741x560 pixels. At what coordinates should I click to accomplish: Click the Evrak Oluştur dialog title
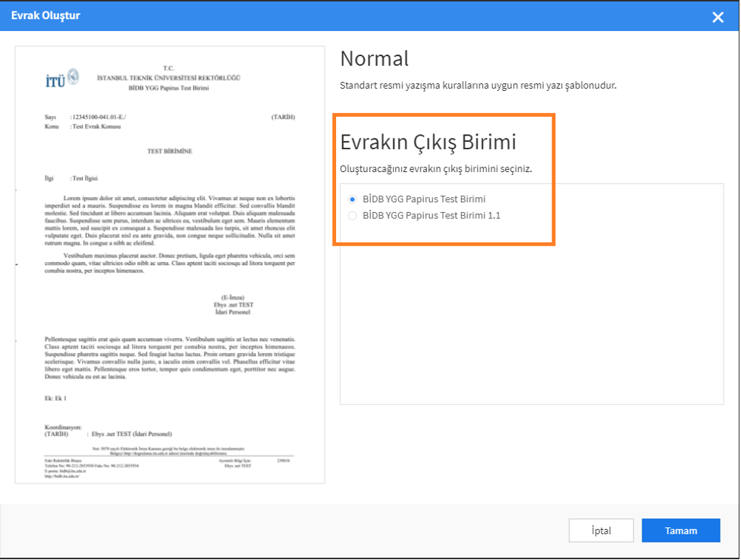pyautogui.click(x=46, y=16)
